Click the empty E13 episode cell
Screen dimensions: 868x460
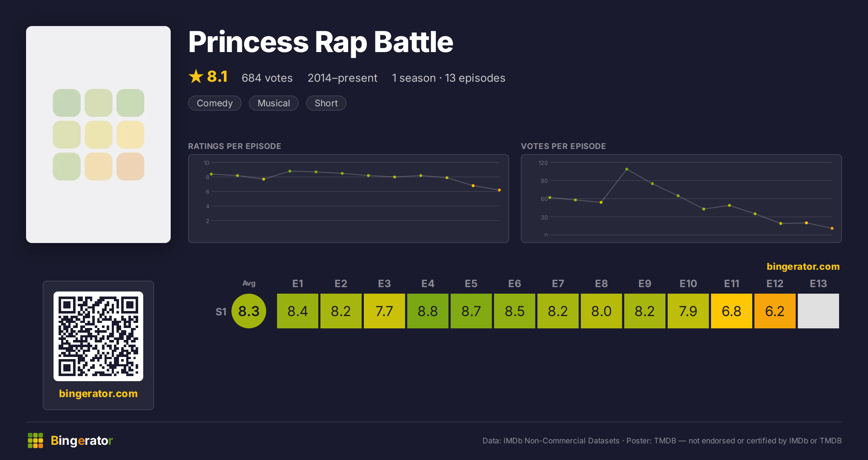(x=818, y=311)
